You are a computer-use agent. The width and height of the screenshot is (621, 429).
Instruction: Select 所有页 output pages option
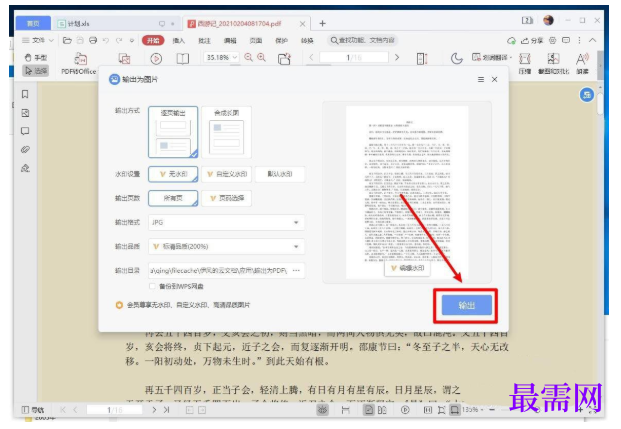[173, 198]
